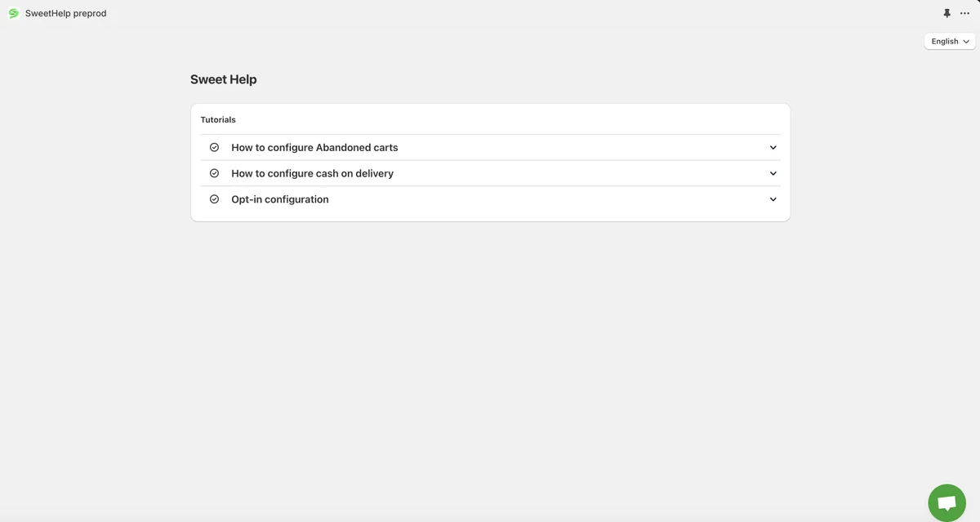Pin the SweetHelp preprod app

click(947, 13)
